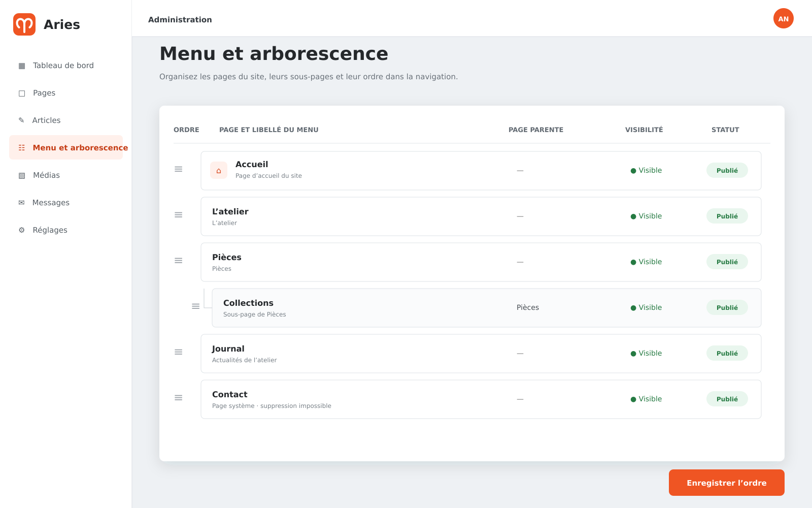Click the ORDRE column header
Viewport: 812px width, 508px height.
point(186,130)
